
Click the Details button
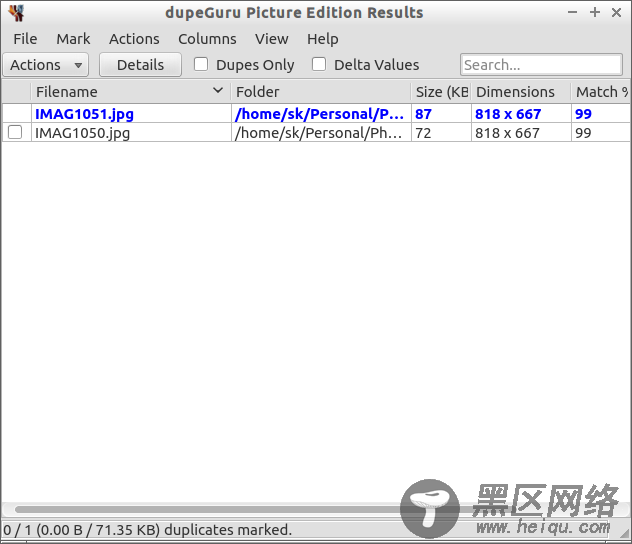(x=140, y=65)
